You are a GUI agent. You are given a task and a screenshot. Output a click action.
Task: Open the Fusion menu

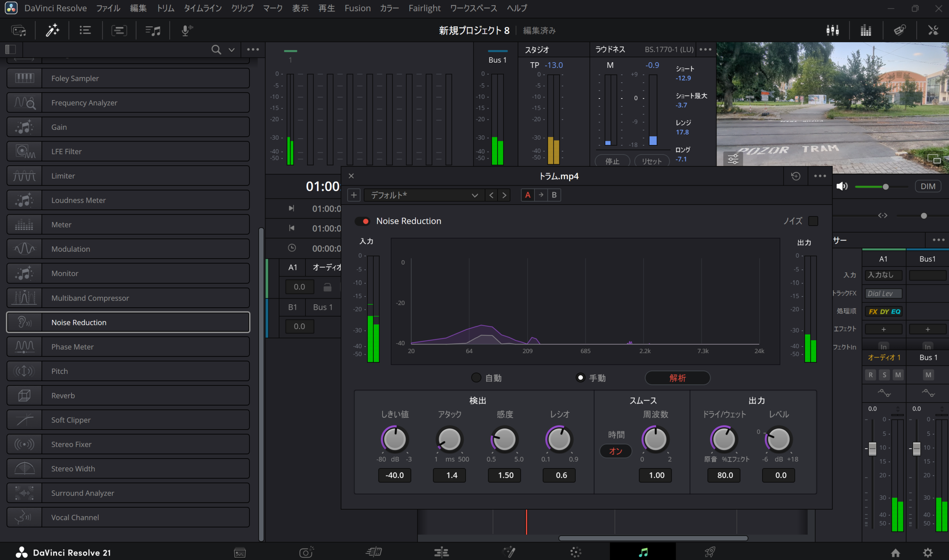(357, 8)
